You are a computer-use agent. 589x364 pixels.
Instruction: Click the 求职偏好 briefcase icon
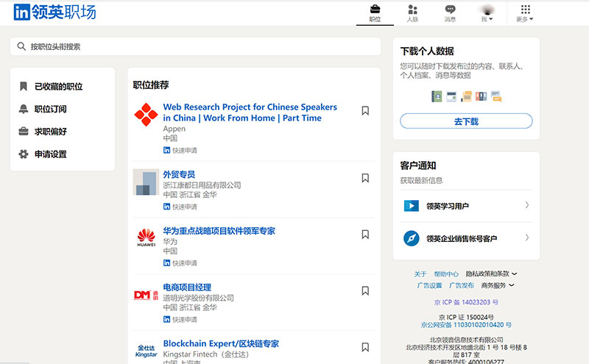[24, 132]
